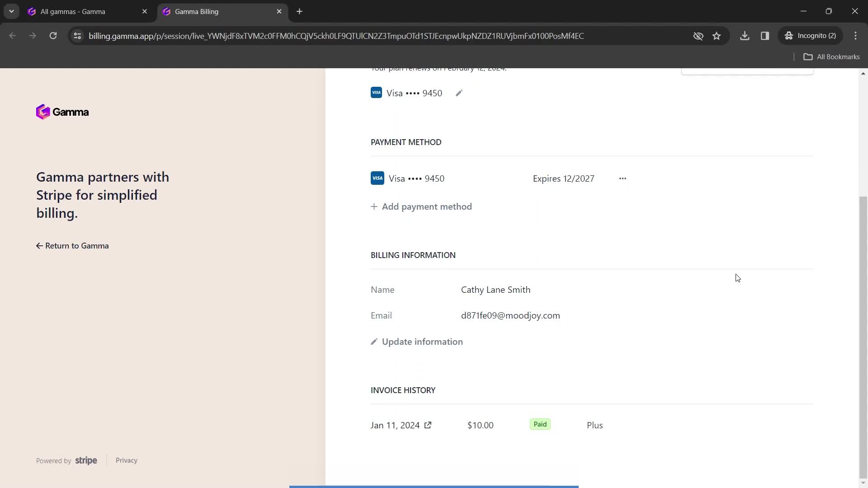Click the INVOICE HISTORY heading
Screen dimensions: 868x488
coord(403,390)
